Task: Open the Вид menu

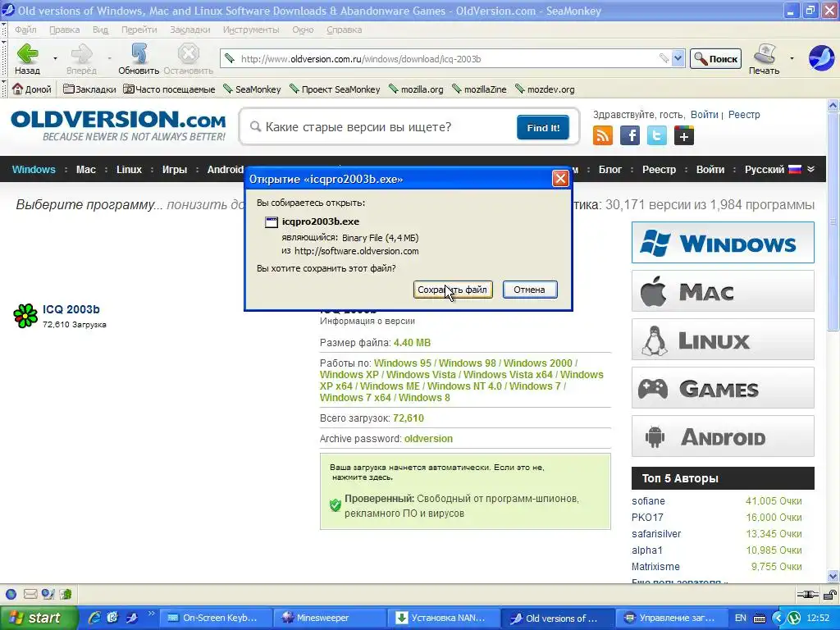Action: point(100,30)
